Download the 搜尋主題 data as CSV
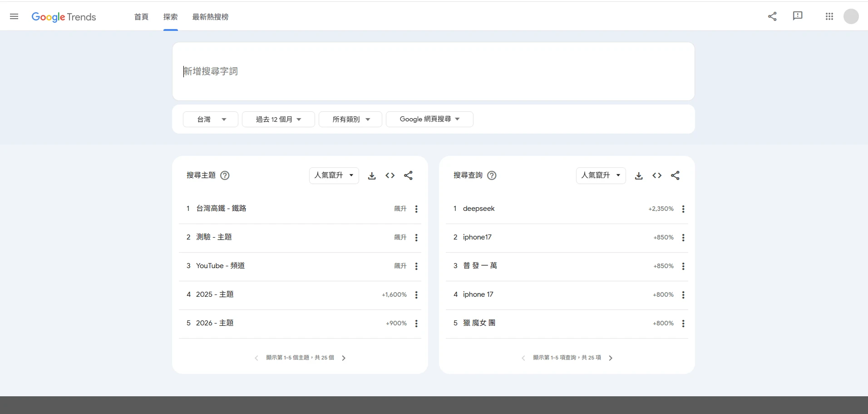The width and height of the screenshot is (868, 414). (372, 175)
